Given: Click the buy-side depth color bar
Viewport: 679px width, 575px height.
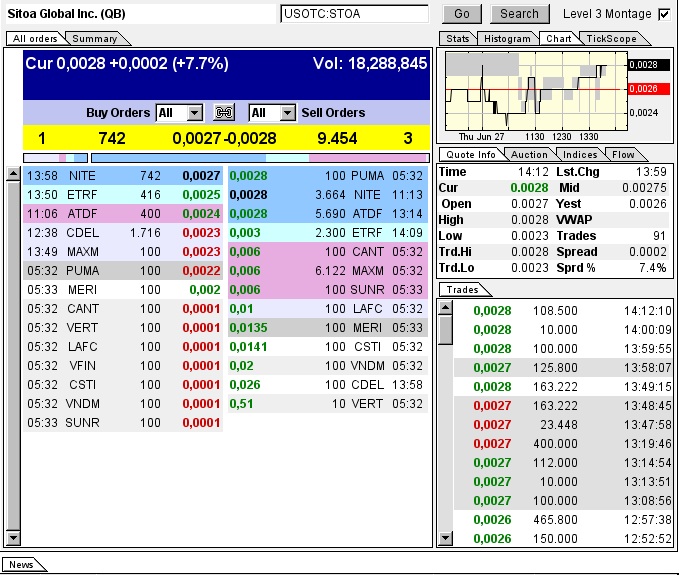Looking at the screenshot, I should pos(55,158).
